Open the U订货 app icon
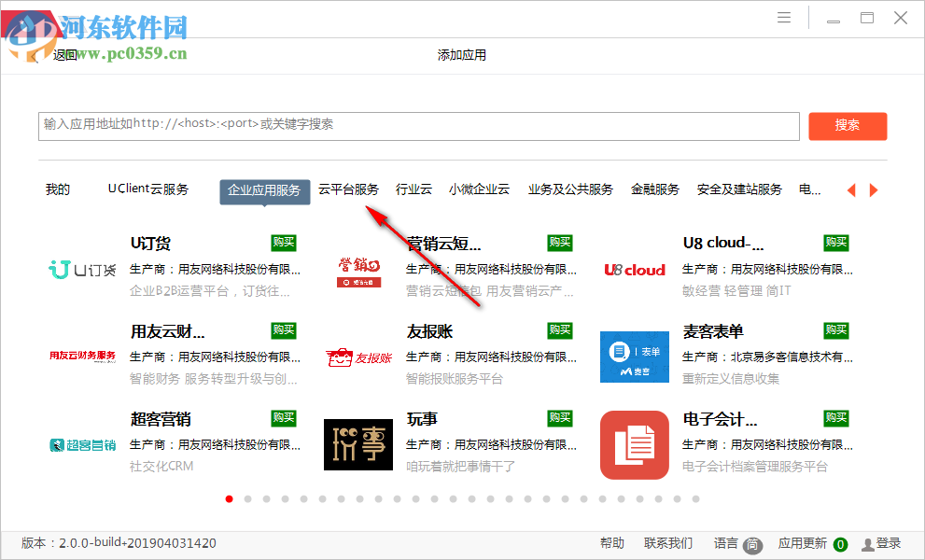This screenshot has width=925, height=560. tap(80, 269)
